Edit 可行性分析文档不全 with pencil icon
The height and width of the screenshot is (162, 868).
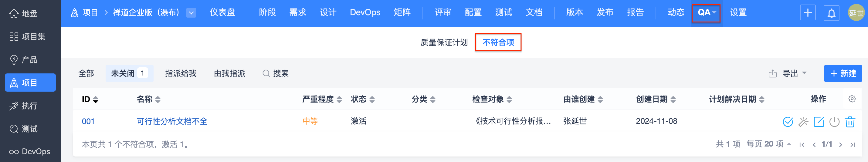click(819, 122)
